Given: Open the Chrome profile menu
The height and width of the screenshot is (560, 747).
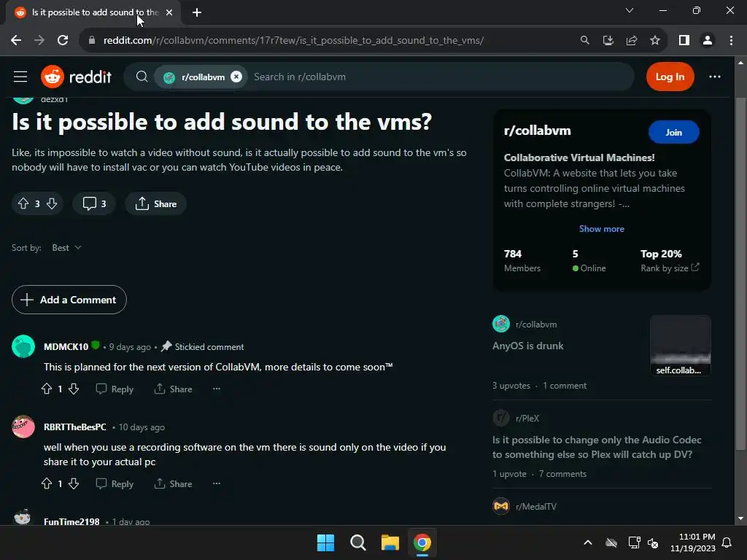Looking at the screenshot, I should [708, 41].
